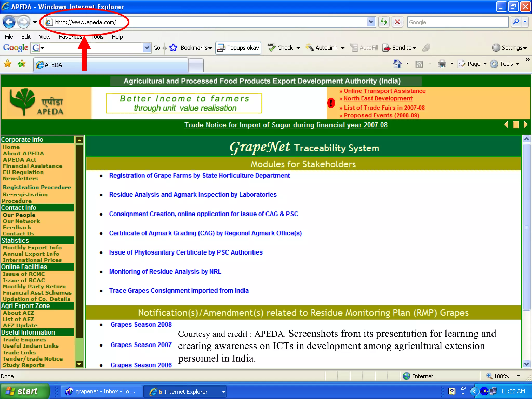Click the Home page icon
532x399 pixels.
(x=397, y=64)
